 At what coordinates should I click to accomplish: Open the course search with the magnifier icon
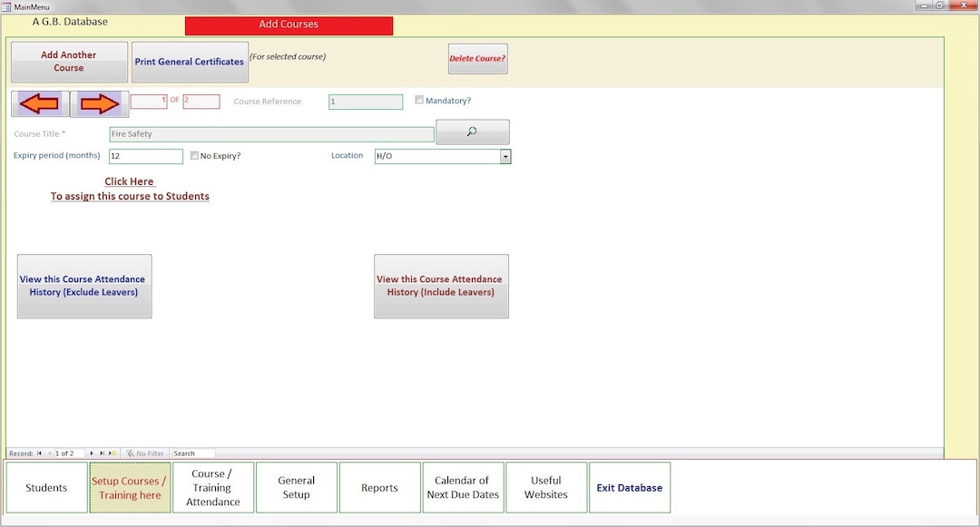click(x=472, y=132)
